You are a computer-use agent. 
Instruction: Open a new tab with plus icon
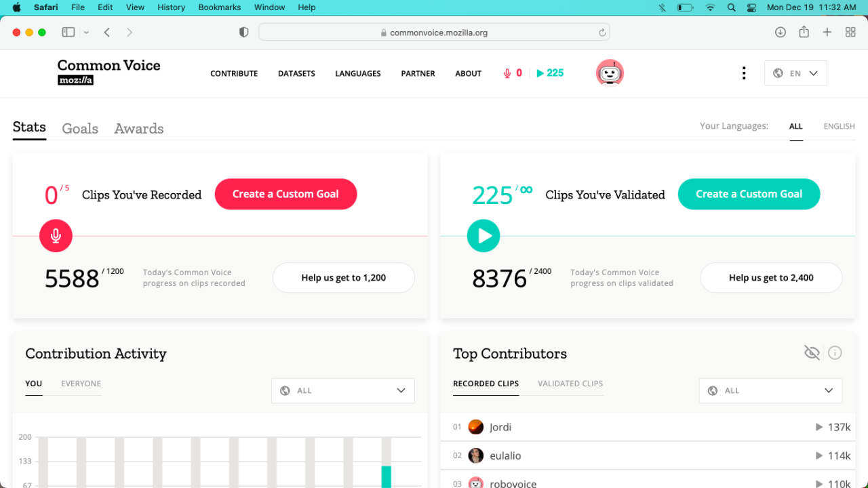tap(827, 33)
